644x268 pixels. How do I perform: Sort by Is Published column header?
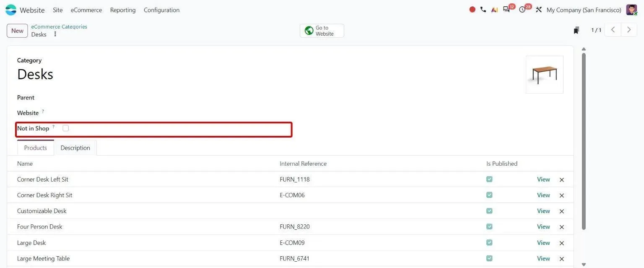pos(502,164)
